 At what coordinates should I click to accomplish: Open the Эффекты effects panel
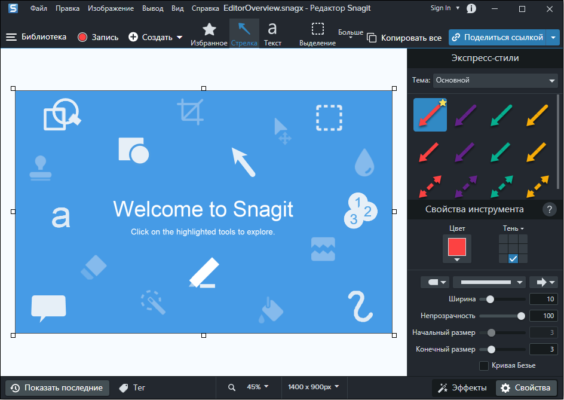(x=463, y=388)
